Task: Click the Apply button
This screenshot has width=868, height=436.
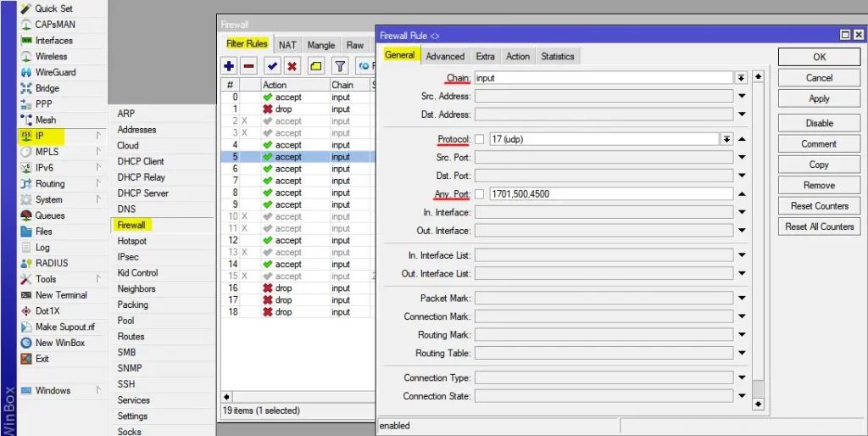Action: 820,98
